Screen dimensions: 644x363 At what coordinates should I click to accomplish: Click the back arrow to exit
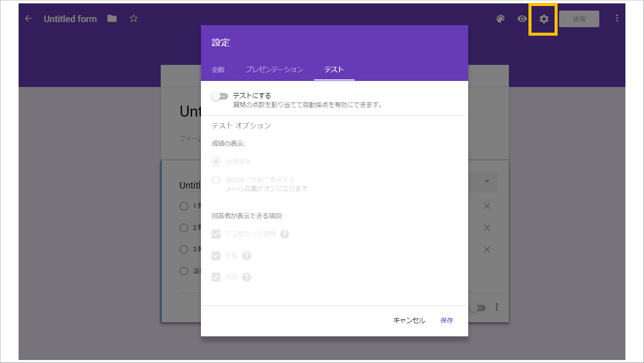tap(28, 19)
